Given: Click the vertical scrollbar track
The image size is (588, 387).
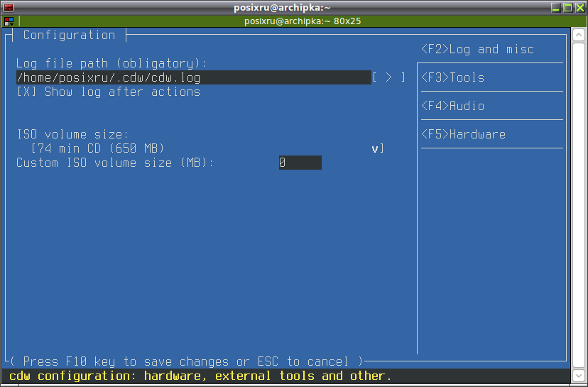Looking at the screenshot, I should (x=579, y=205).
